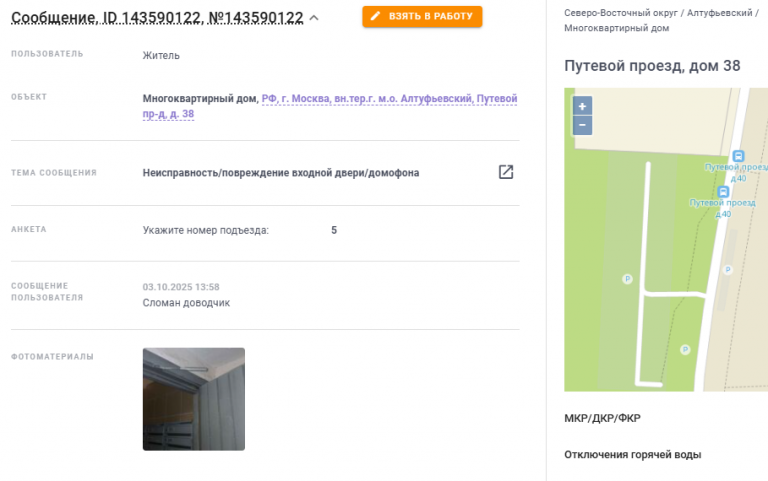768x481 pixels.
Task: Open message topic in new window icon
Action: click(x=506, y=172)
